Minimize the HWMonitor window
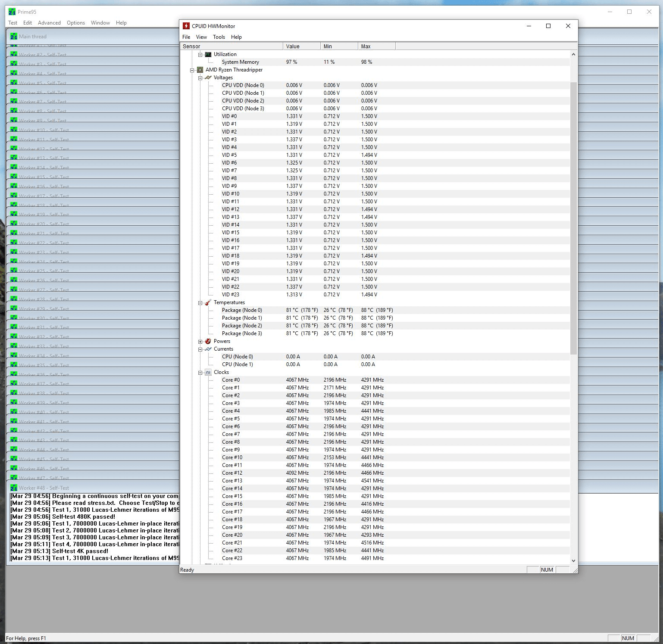The height and width of the screenshot is (644, 663). point(529,26)
